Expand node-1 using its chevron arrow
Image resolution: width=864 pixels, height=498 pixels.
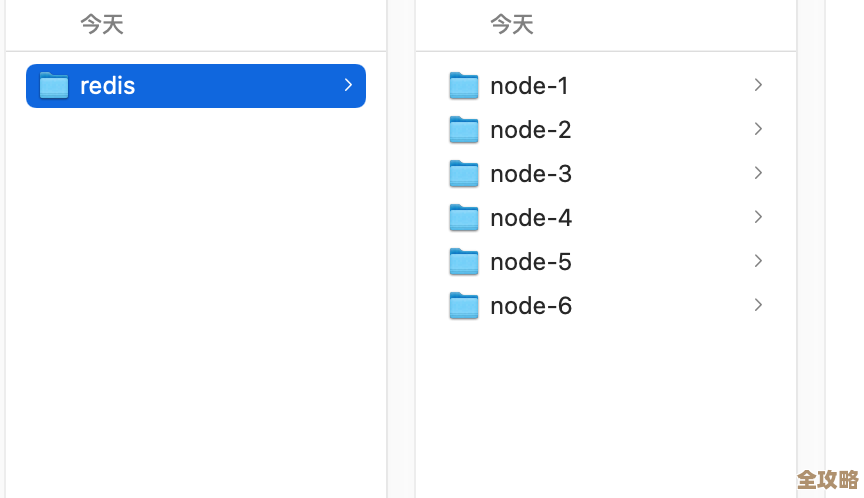[758, 85]
